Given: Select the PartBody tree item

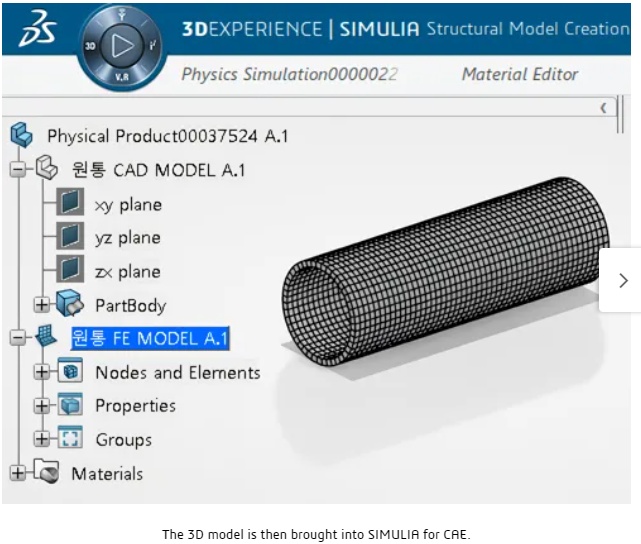Looking at the screenshot, I should 131,306.
